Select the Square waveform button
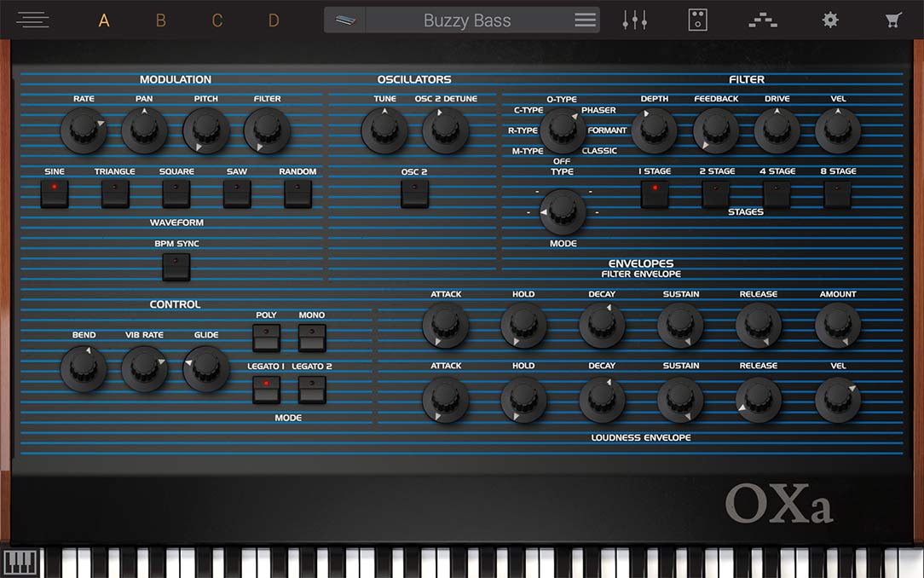Image resolution: width=924 pixels, height=578 pixels. (176, 194)
